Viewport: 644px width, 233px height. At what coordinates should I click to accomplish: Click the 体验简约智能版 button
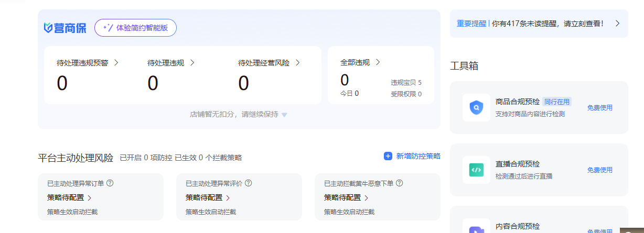click(x=135, y=28)
